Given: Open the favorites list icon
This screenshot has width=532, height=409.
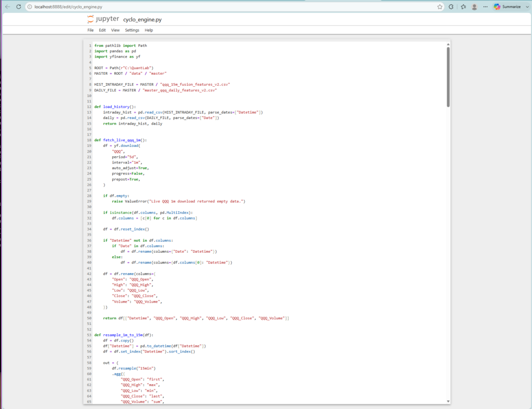Looking at the screenshot, I should tap(463, 7).
